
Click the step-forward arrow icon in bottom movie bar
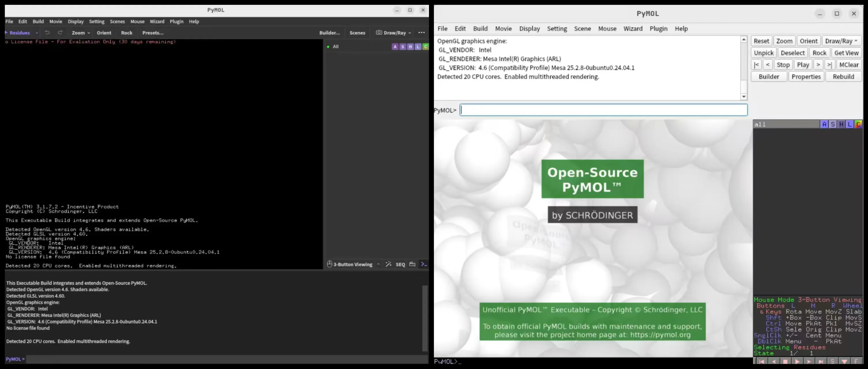809,361
